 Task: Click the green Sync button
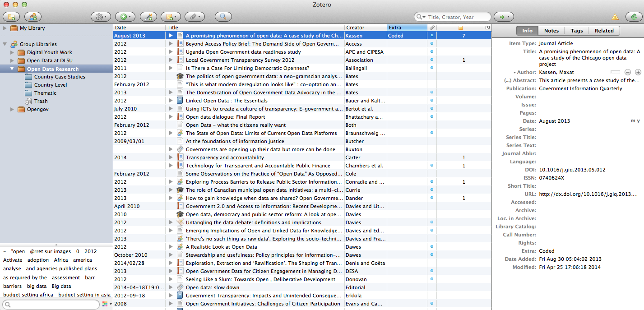click(634, 17)
